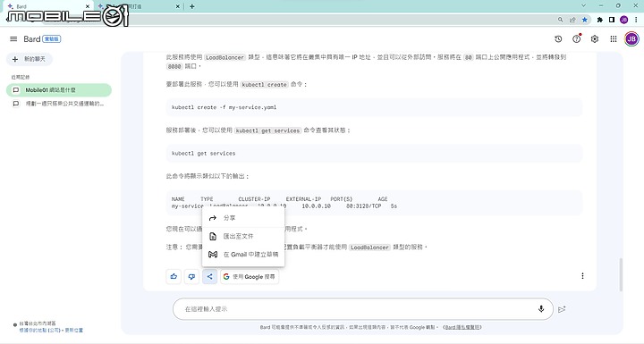Click the thumbs down bad response button

point(191,276)
